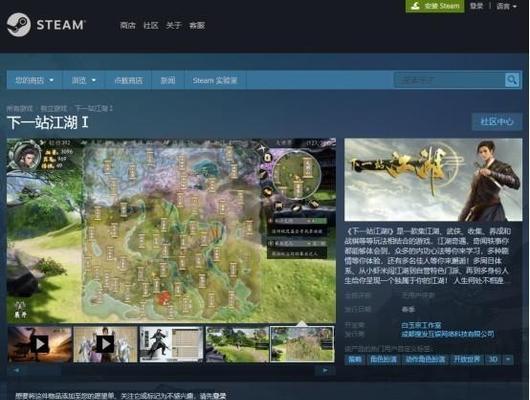This screenshot has height=400, width=530.
Task: Open the 白玉京工作室 developer link
Action: click(421, 325)
